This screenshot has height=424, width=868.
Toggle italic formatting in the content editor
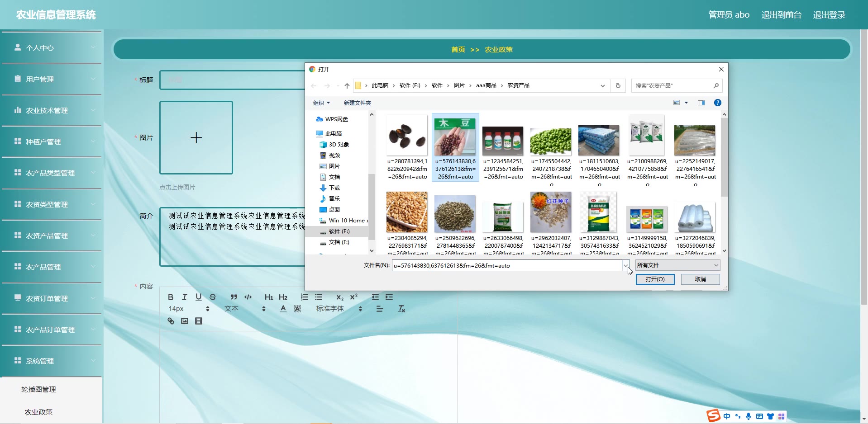pos(184,297)
